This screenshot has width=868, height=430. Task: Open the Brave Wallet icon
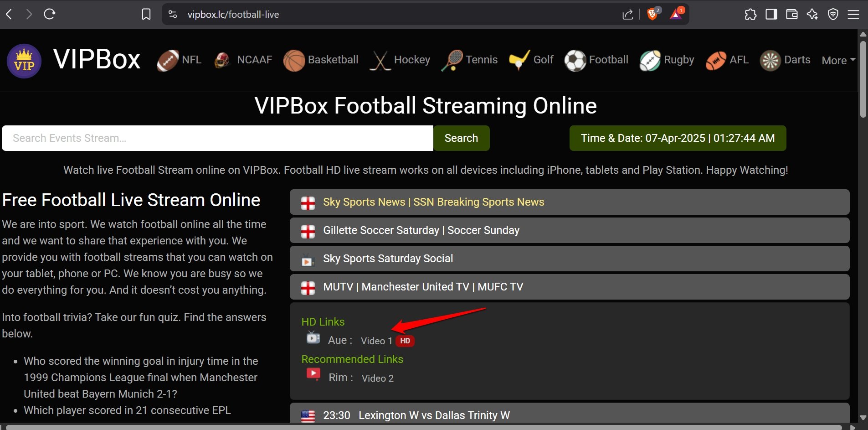pyautogui.click(x=792, y=15)
